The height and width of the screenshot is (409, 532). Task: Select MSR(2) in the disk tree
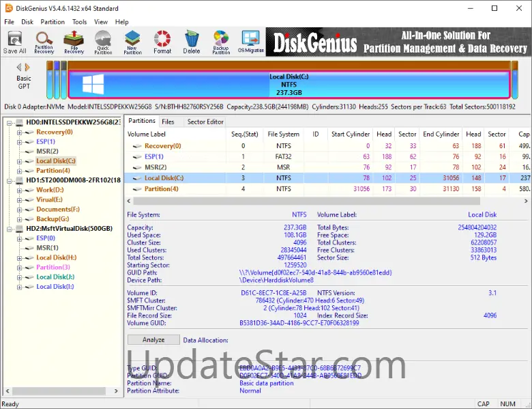(47, 151)
